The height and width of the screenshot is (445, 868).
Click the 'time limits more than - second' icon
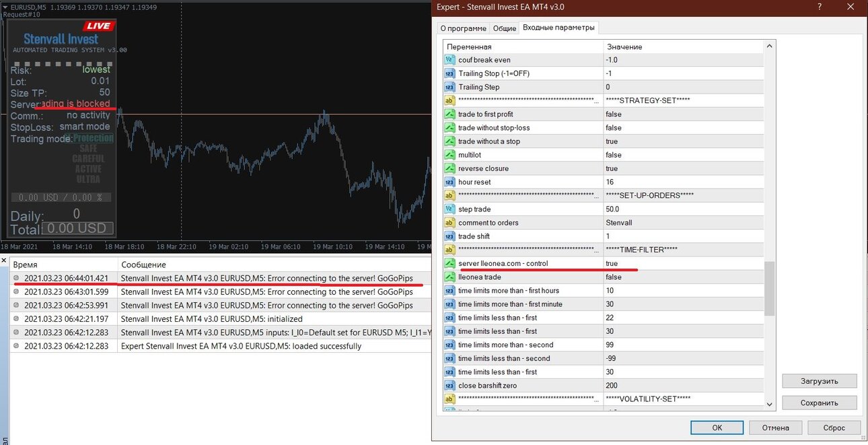click(450, 345)
